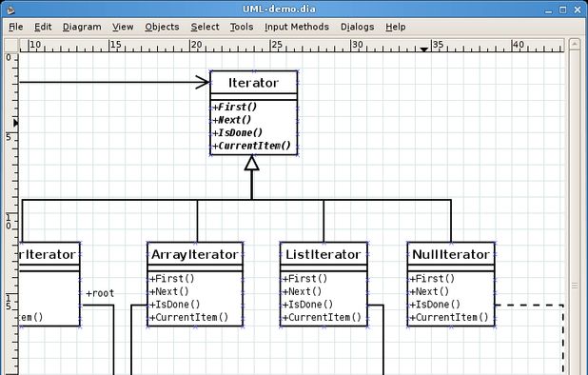Image resolution: width=588 pixels, height=375 pixels.
Task: Click the +root association label
Action: pos(100,293)
